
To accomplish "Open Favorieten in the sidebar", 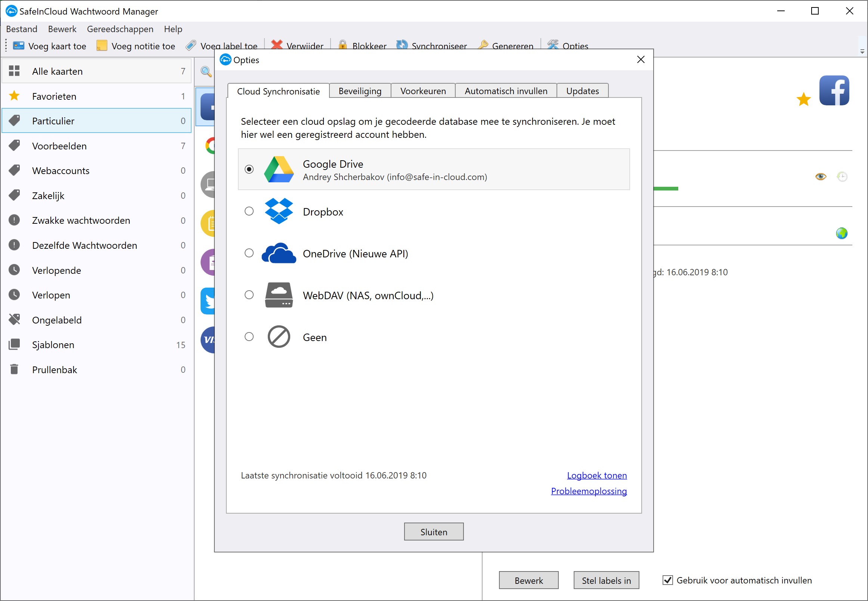I will click(x=54, y=96).
